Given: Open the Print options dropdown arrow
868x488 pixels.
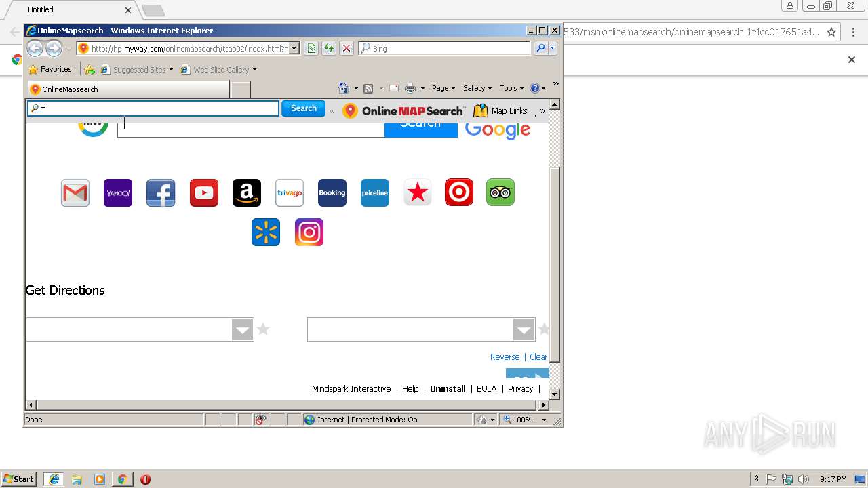Looking at the screenshot, I should tap(422, 89).
